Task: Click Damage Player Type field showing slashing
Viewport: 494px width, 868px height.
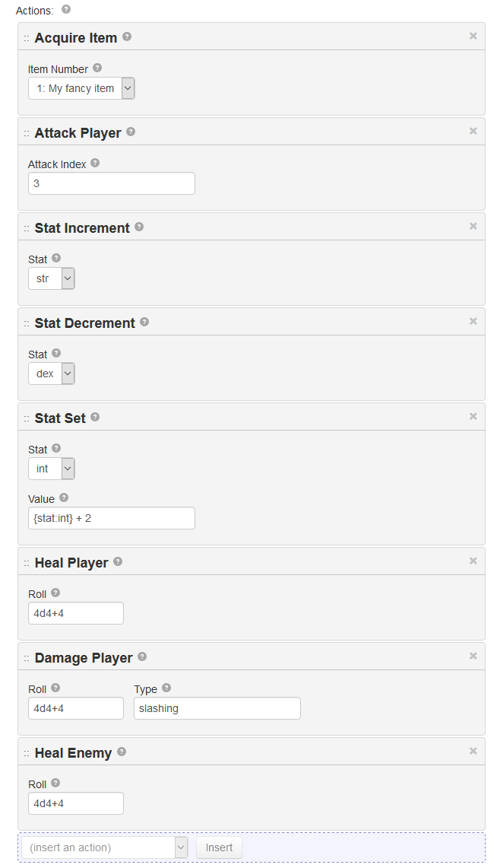Action: click(217, 708)
